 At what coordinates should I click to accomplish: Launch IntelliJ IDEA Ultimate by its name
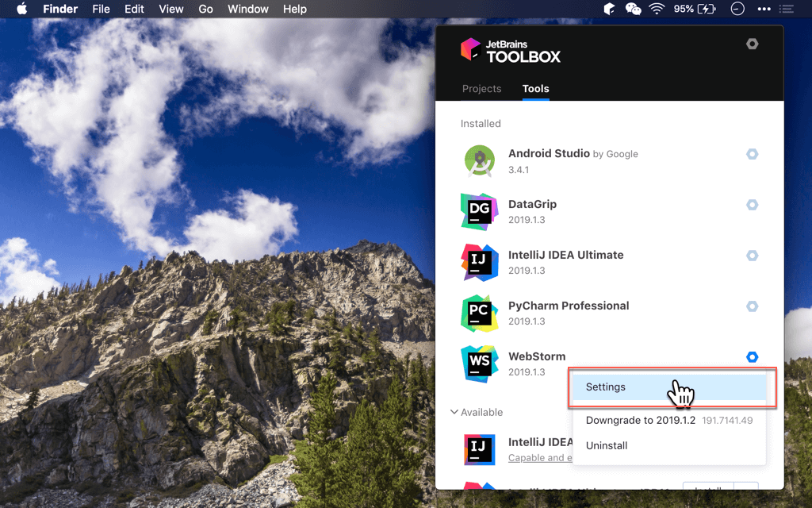(565, 255)
